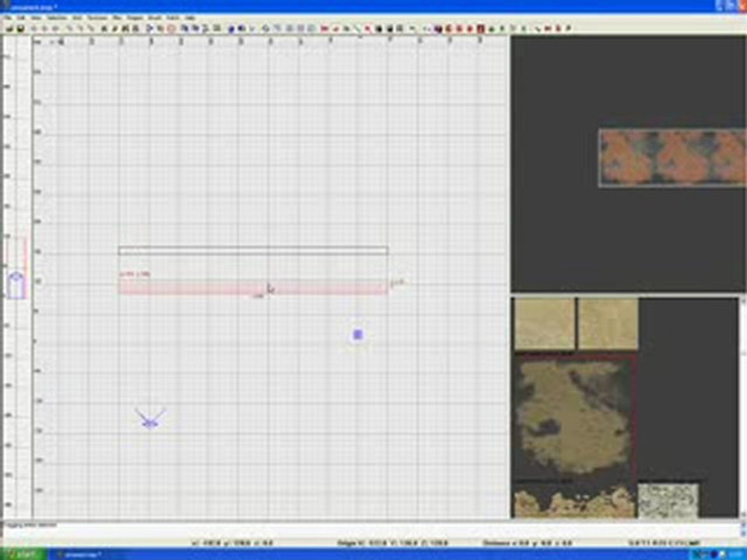Click the editor's taskbar button
Image resolution: width=747 pixels, height=560 pixels.
click(x=81, y=555)
